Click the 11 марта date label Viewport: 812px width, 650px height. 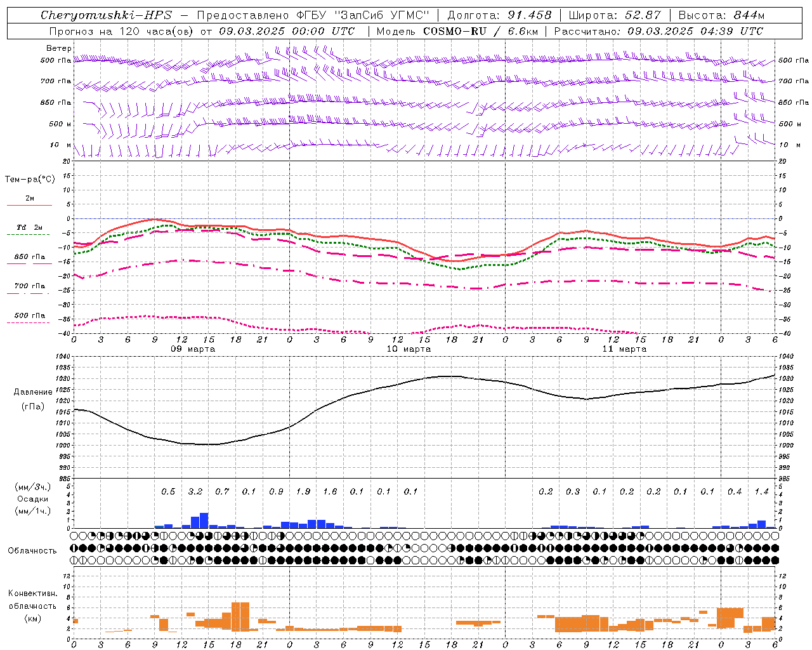coord(624,349)
